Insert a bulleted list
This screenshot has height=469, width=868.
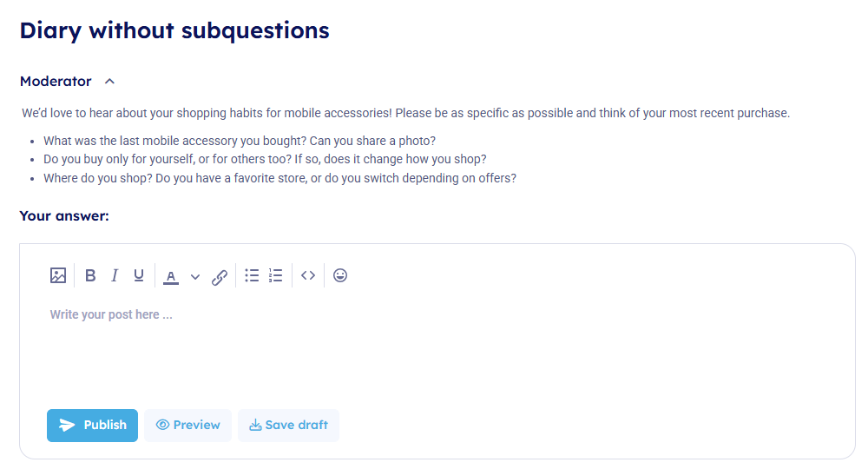pyautogui.click(x=252, y=275)
